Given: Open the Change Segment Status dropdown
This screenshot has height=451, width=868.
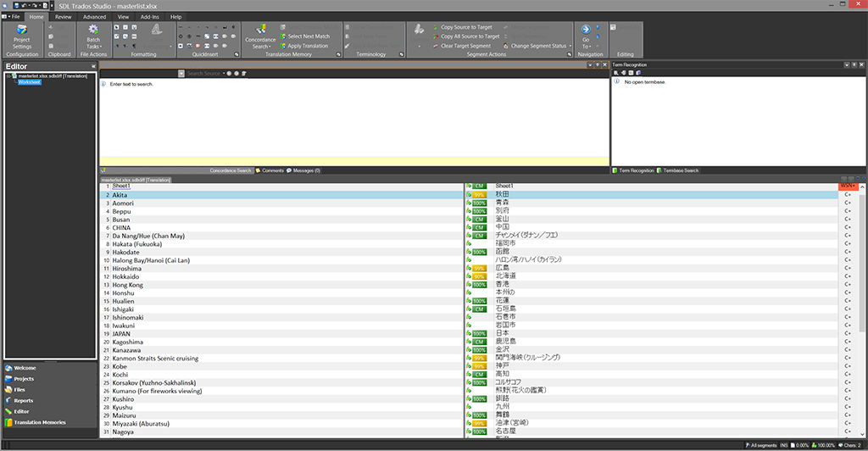Looking at the screenshot, I should (x=539, y=46).
